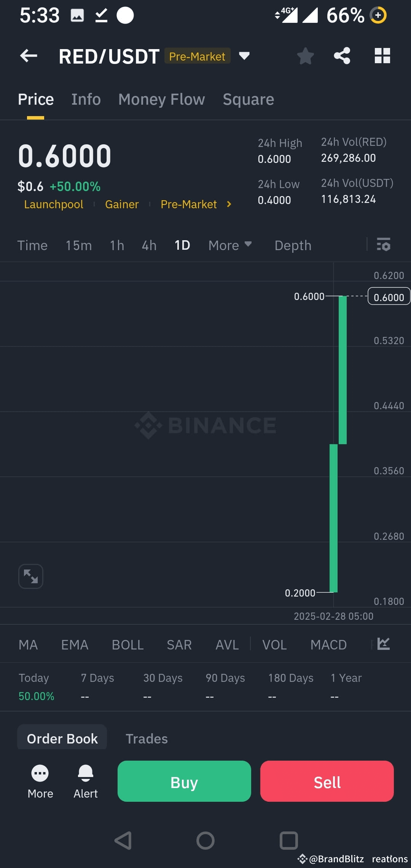Open the More timeframe dropdown
411x868 pixels.
pyautogui.click(x=230, y=246)
